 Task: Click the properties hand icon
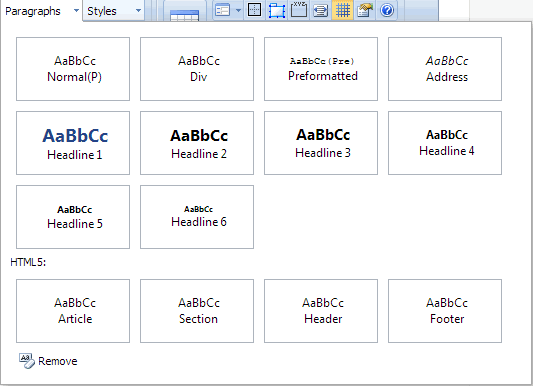[x=365, y=10]
